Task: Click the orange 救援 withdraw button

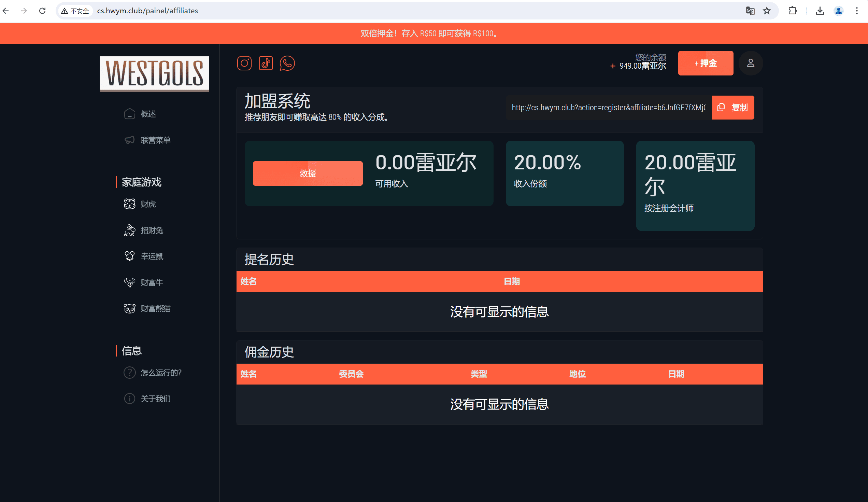Action: [307, 173]
